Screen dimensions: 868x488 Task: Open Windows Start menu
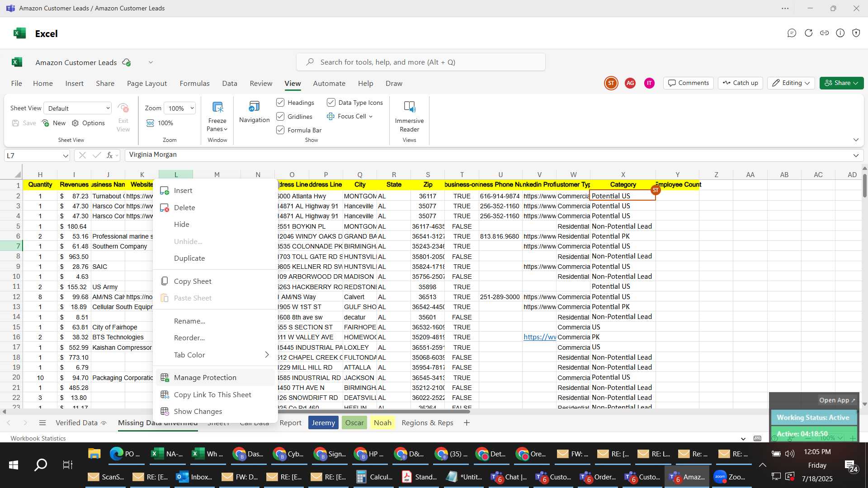pyautogui.click(x=14, y=465)
